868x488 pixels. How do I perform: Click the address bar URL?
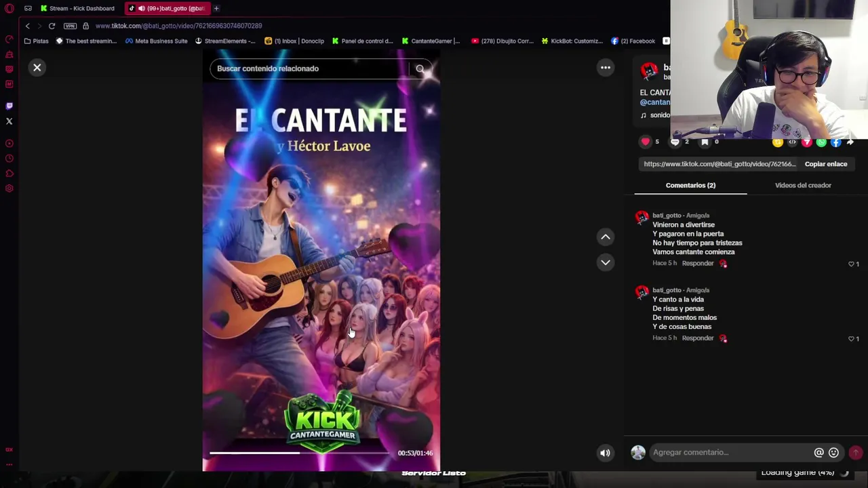point(178,26)
